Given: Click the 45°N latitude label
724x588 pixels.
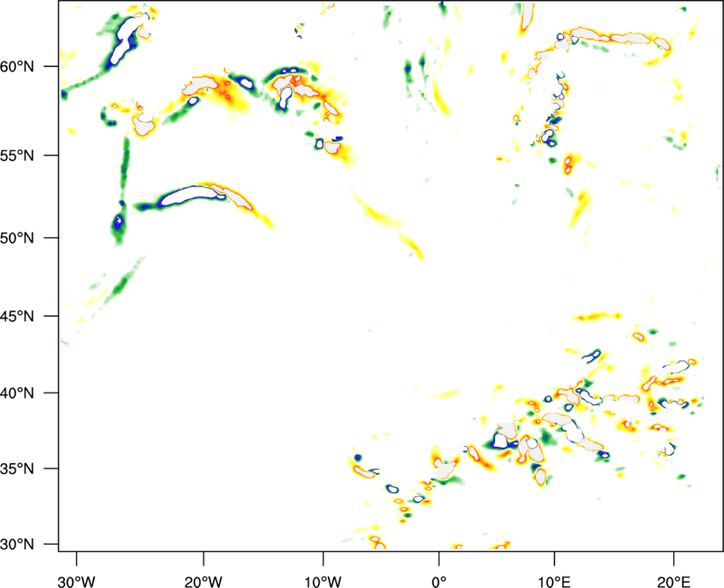Looking at the screenshot, I should (16, 316).
